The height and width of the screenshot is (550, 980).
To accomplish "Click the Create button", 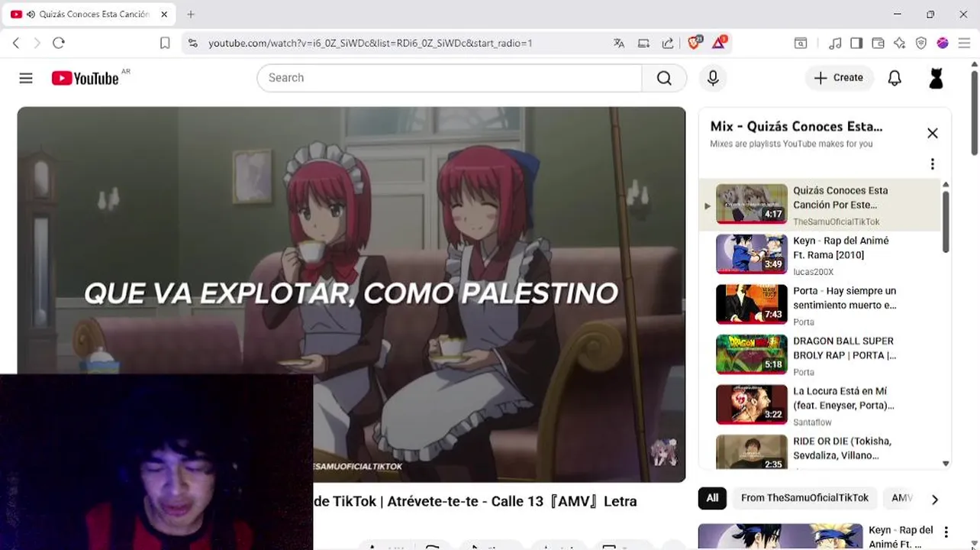I will pos(839,78).
